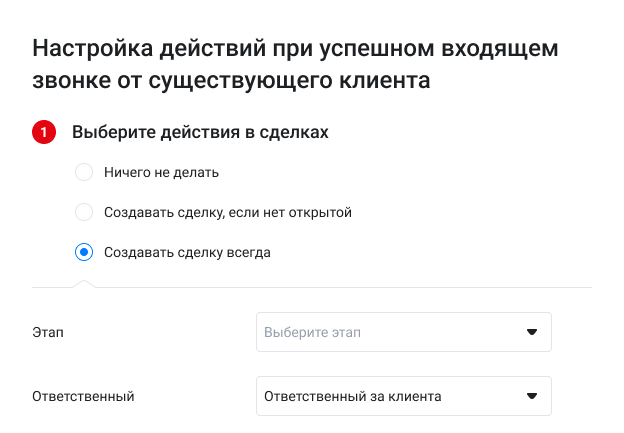Viewport: 624px width, 433px height.
Task: Choose radio "Создавать сделку, если нет открытой"
Action: [85, 212]
